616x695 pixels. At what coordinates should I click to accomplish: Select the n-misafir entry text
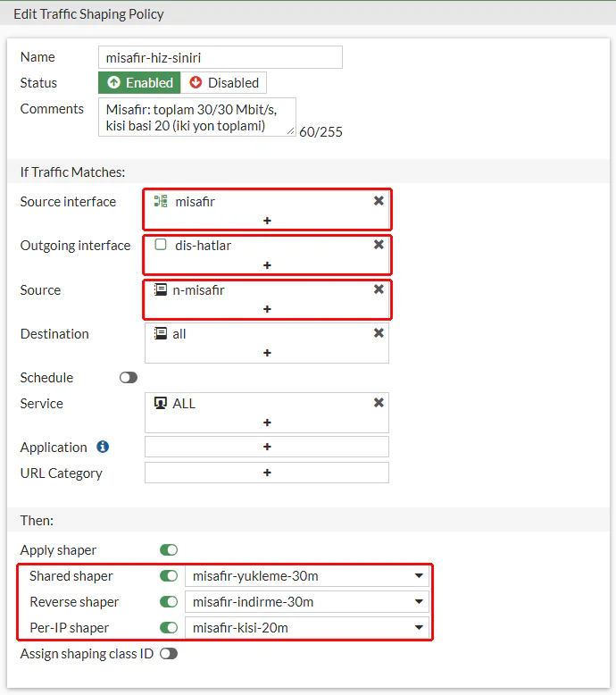tap(198, 289)
